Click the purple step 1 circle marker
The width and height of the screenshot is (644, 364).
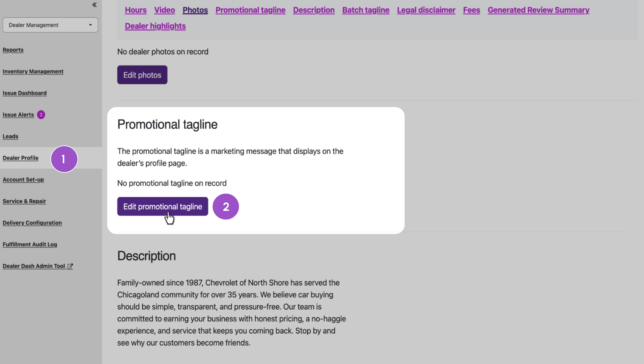click(x=64, y=159)
